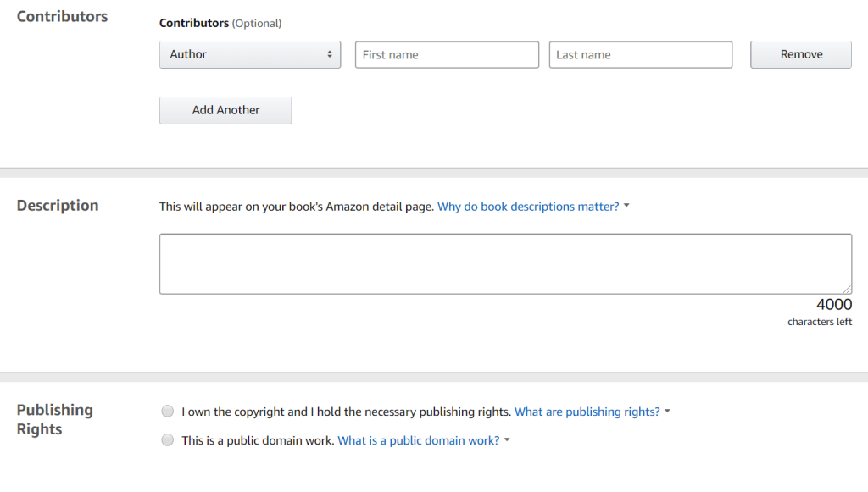Screen dimensions: 868x492
Task: Open the Author contributor role dropdown
Action: point(250,54)
